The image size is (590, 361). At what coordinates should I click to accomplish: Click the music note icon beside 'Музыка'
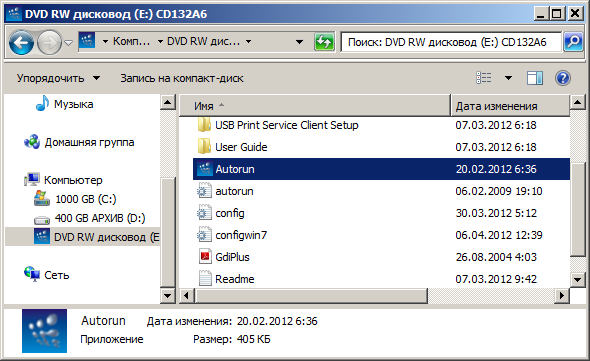point(43,103)
